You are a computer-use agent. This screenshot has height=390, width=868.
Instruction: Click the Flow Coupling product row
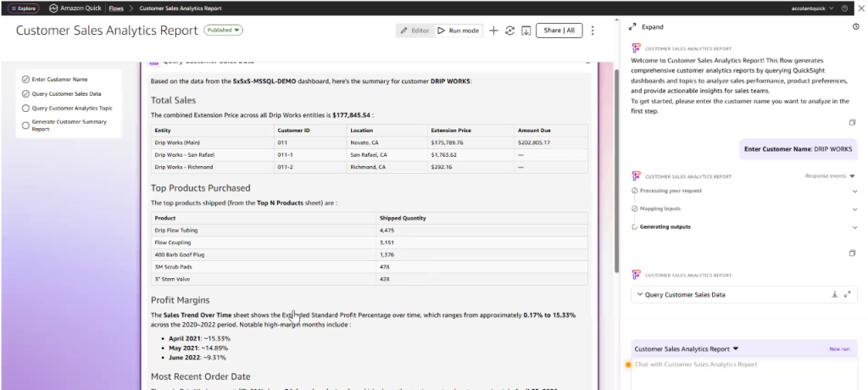pos(370,242)
